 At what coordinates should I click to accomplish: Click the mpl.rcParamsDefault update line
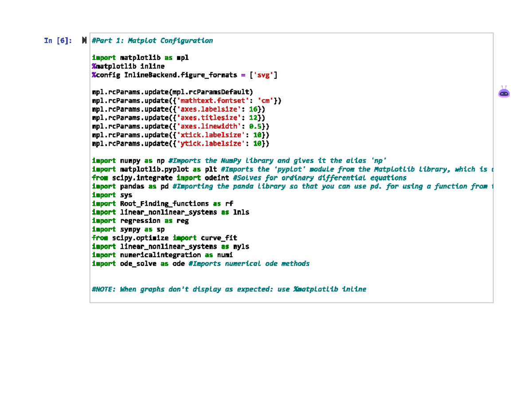pyautogui.click(x=172, y=92)
